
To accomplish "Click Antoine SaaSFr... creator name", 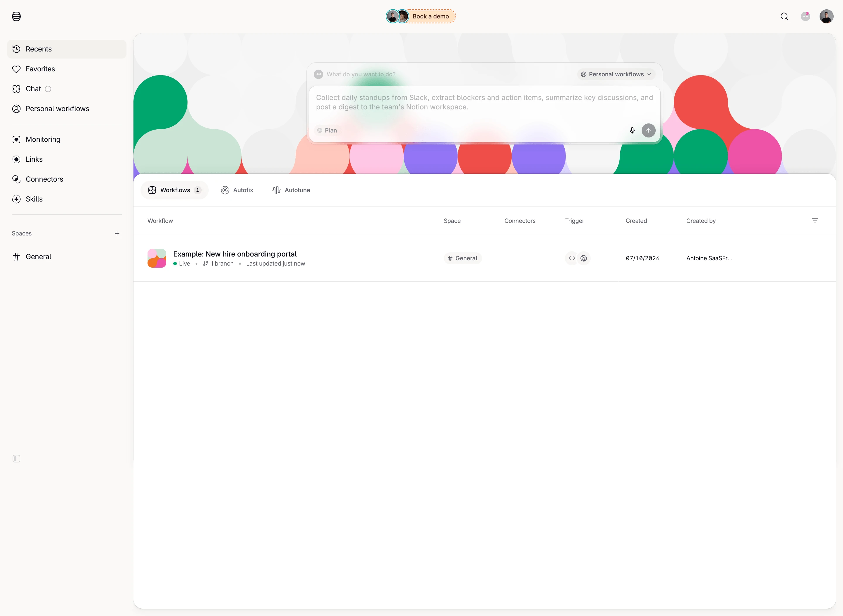I will [x=709, y=258].
